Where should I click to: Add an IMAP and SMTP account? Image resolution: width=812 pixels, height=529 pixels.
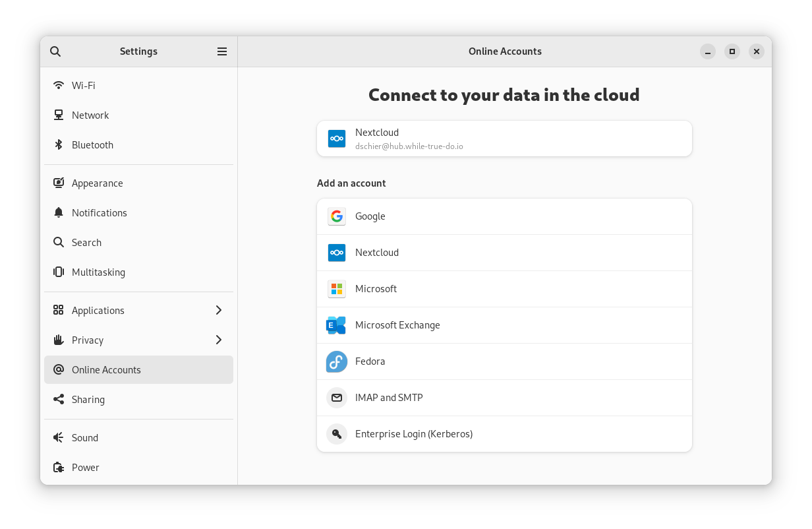click(504, 398)
